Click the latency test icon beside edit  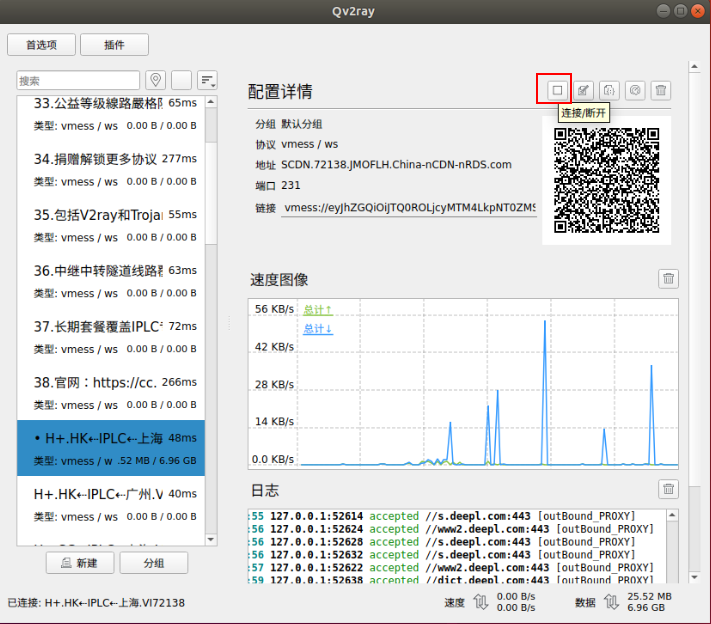(635, 91)
